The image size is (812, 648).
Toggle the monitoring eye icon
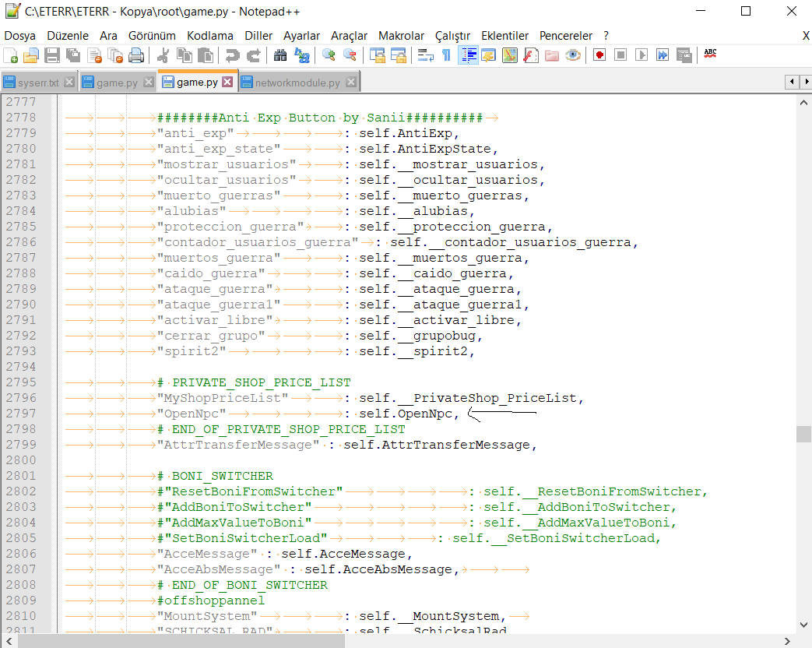[x=573, y=55]
